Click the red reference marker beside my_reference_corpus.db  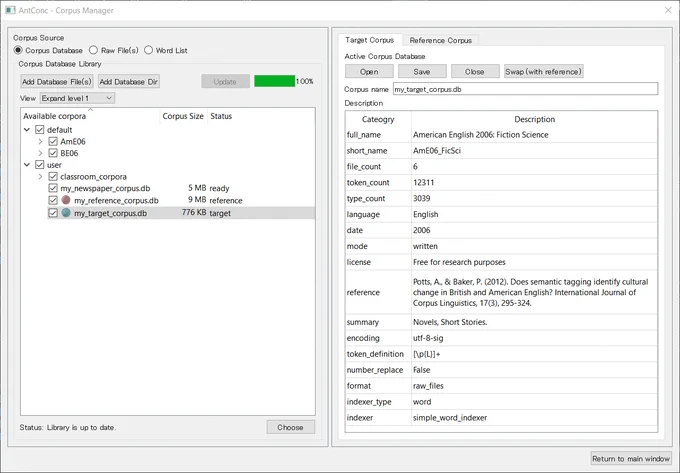(66, 200)
